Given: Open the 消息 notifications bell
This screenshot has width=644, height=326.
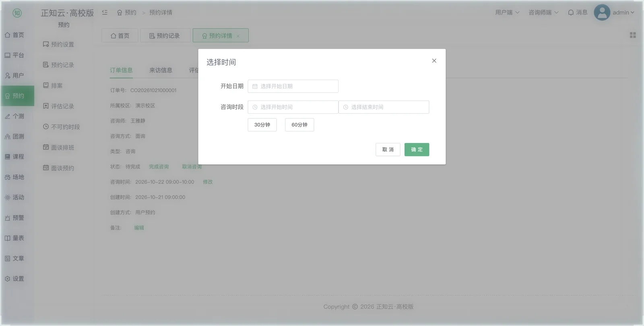Looking at the screenshot, I should pyautogui.click(x=578, y=12).
